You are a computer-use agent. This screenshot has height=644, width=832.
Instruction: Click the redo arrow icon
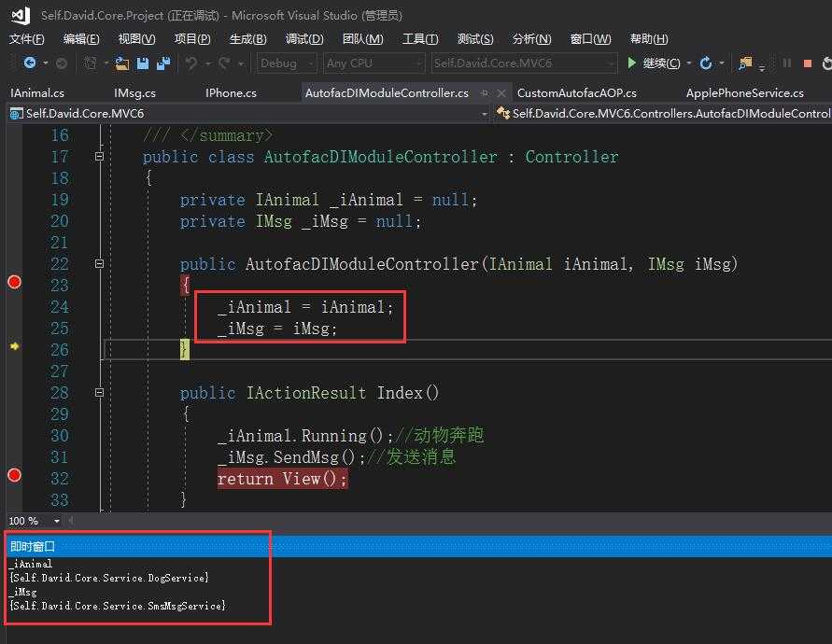pos(224,63)
